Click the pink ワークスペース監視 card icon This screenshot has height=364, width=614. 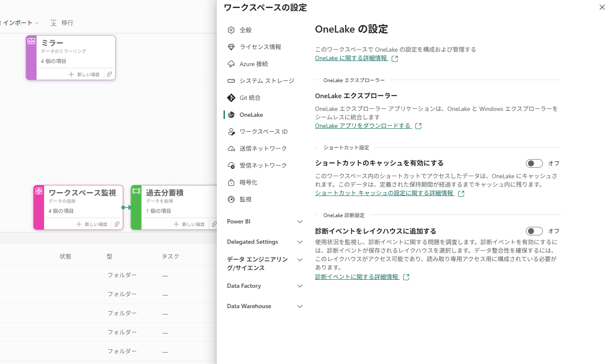tap(39, 191)
